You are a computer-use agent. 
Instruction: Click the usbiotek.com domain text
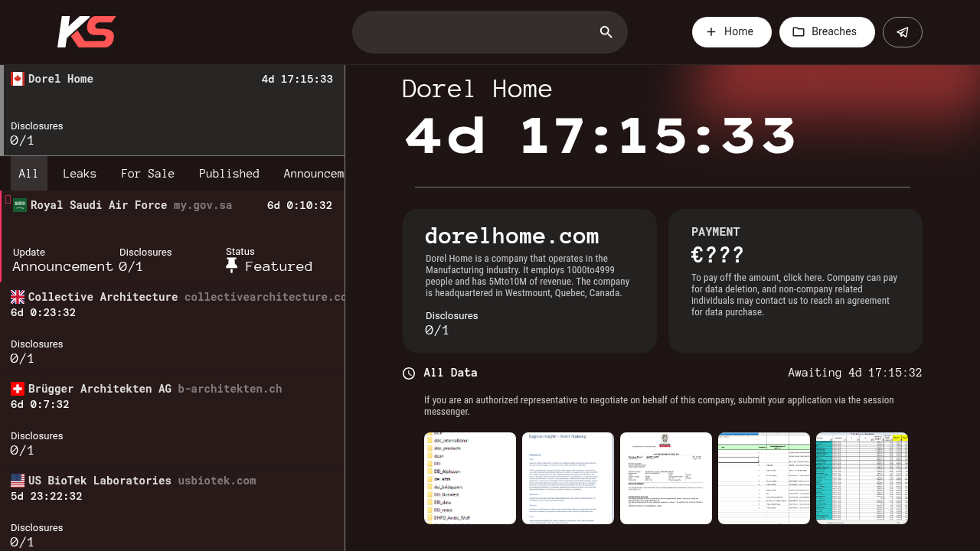click(217, 481)
